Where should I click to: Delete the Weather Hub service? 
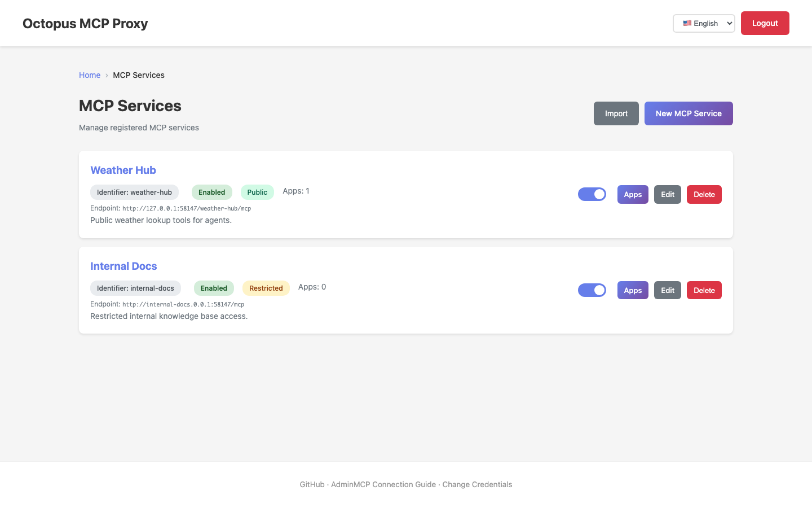tap(704, 194)
